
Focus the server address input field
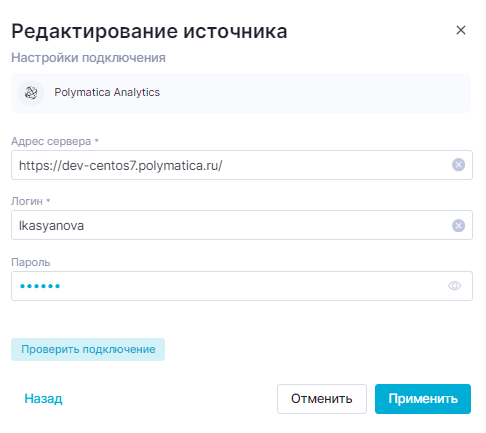click(x=242, y=165)
